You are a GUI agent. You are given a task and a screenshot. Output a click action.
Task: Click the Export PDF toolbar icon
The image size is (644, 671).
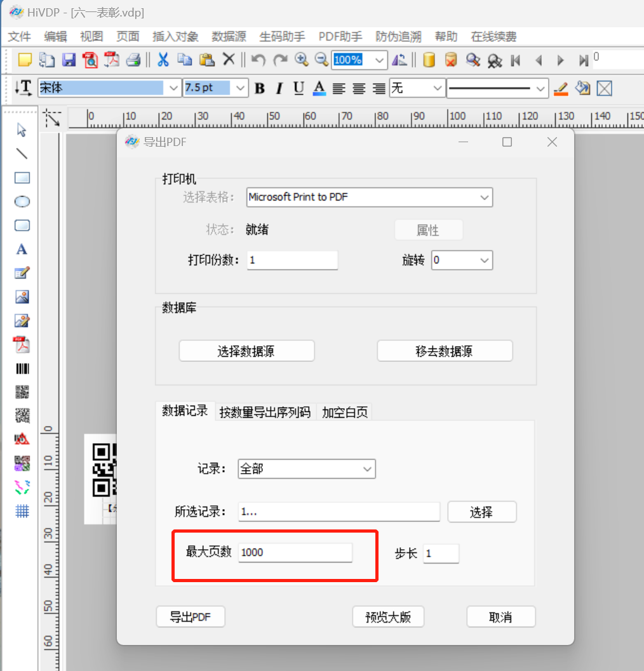click(112, 60)
